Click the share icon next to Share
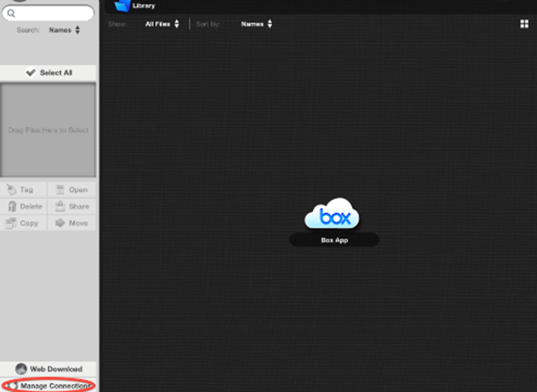The image size is (537, 392). click(x=60, y=206)
